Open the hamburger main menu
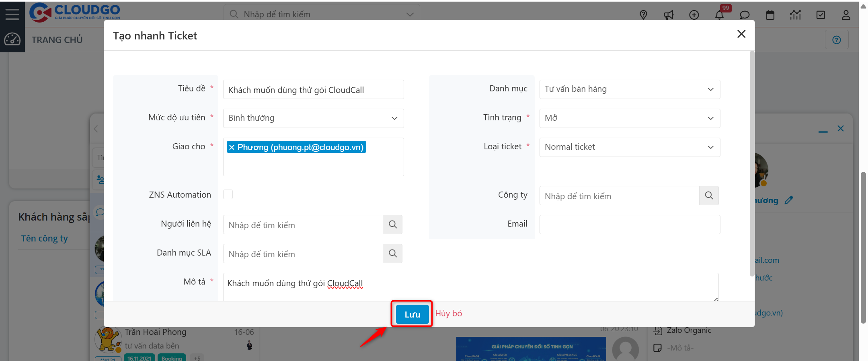868x361 pixels. [12, 14]
